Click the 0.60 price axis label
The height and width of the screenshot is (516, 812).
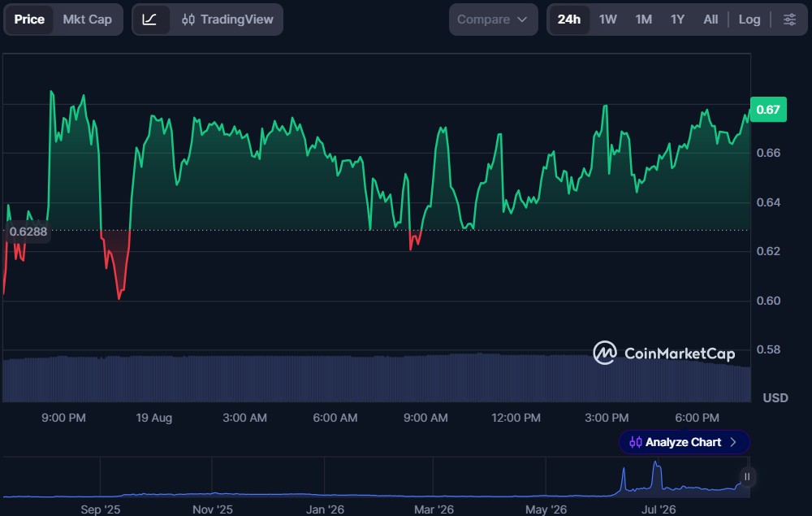(x=768, y=301)
